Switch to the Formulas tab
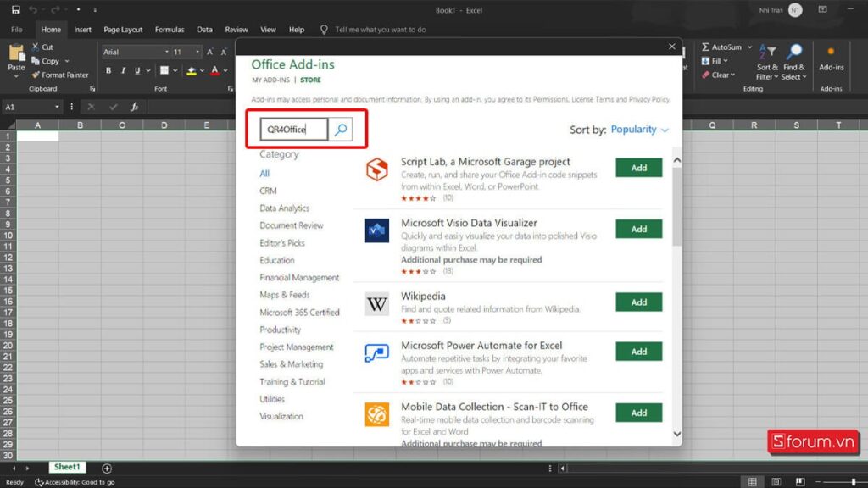Image resolution: width=868 pixels, height=488 pixels. 170,30
